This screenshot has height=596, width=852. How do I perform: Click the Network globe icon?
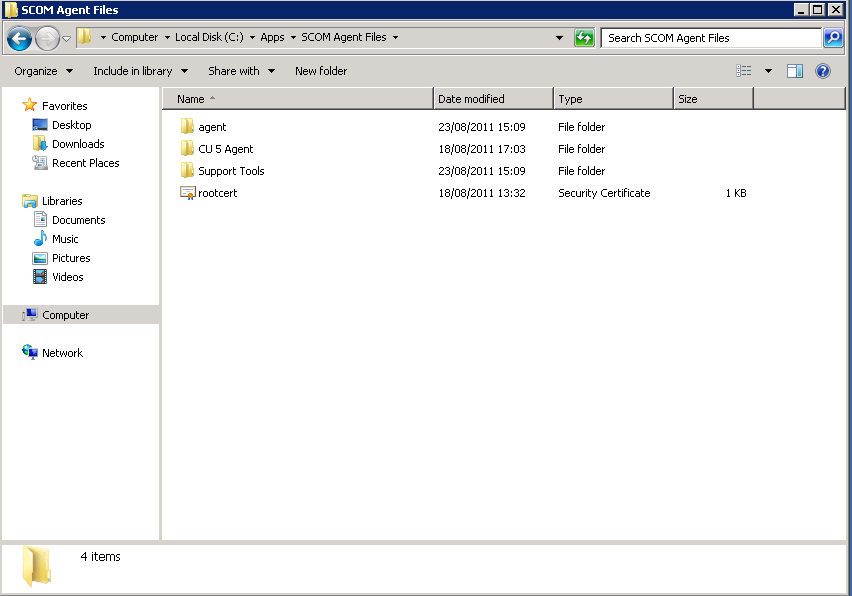30,352
